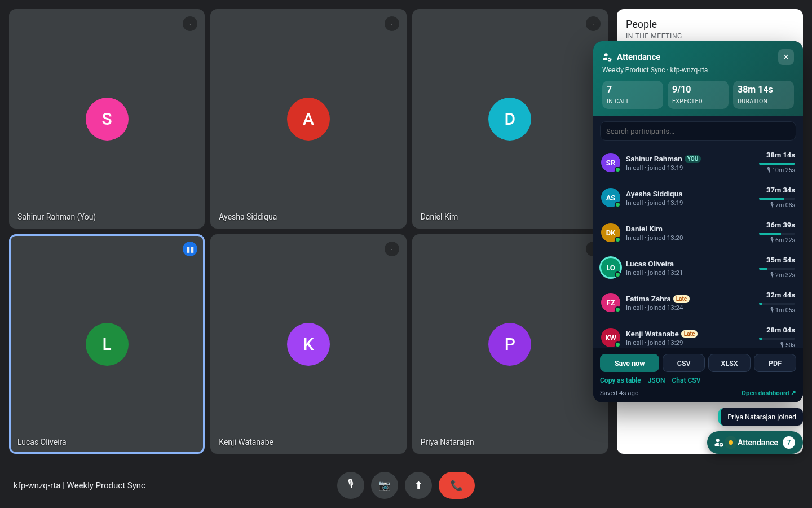Click the Chat CSV link

pos(686,380)
